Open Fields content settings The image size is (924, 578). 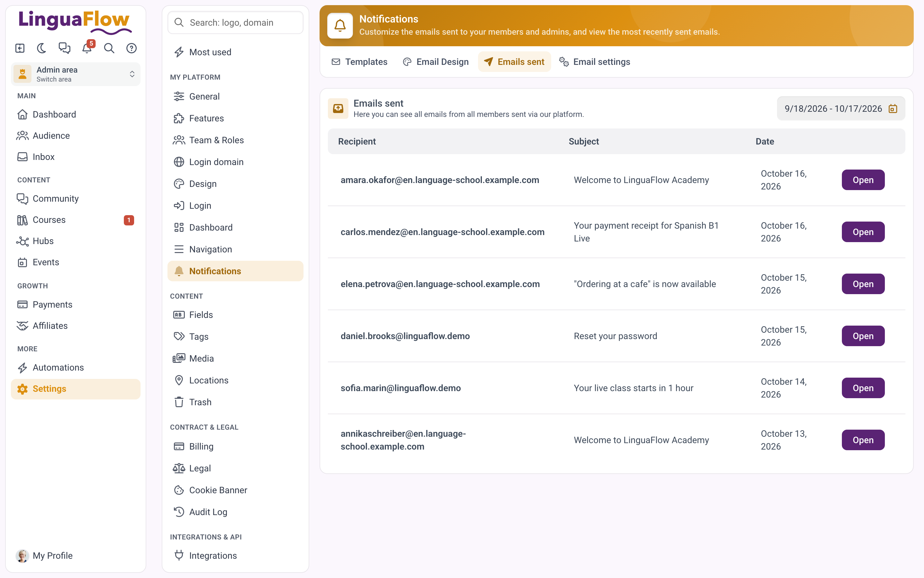point(235,315)
